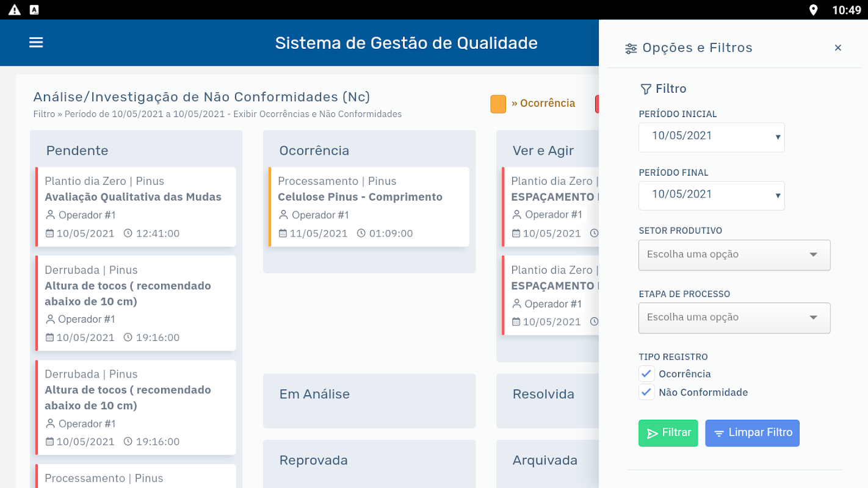Click the sliders icon beside Opções e Filtros
The width and height of the screenshot is (868, 488).
point(631,49)
